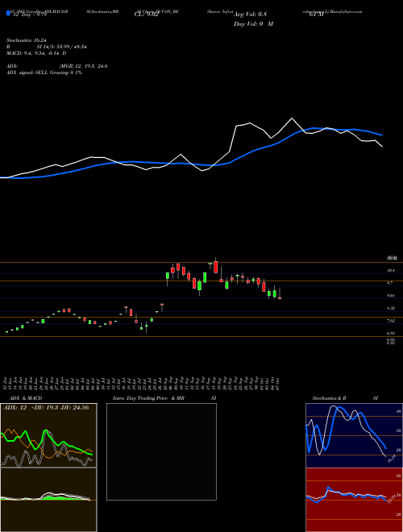Click 'Intra Day Trading Price & MR SI' title
The image size is (403, 532).
pyautogui.click(x=164, y=398)
